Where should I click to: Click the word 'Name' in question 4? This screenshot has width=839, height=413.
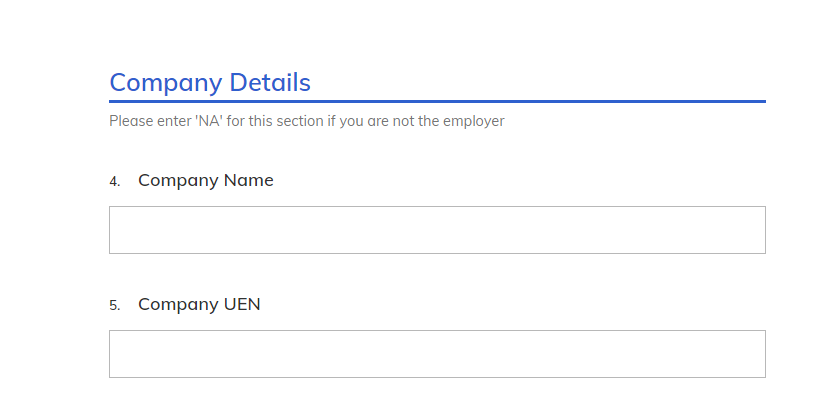[x=249, y=181]
